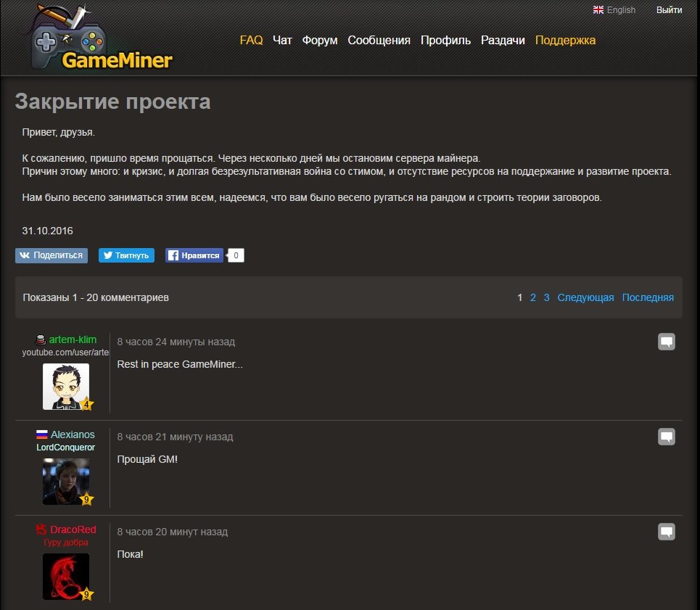Click the Twitter bird Твитнуть button
This screenshot has height=610, width=700.
pos(126,255)
